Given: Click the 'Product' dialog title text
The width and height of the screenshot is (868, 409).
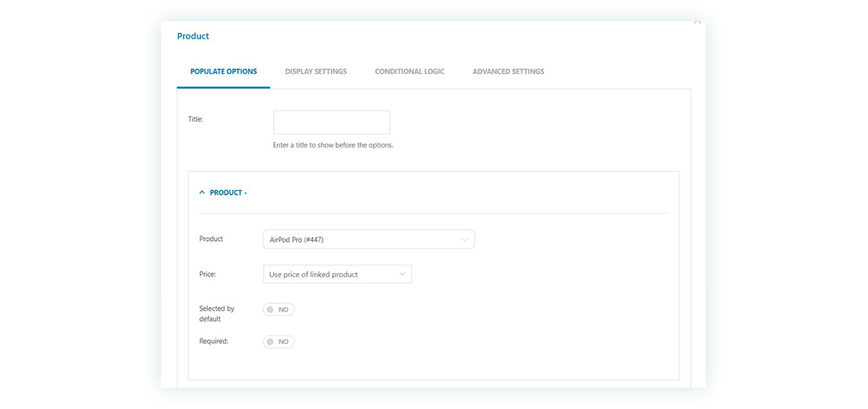Looking at the screenshot, I should click(193, 36).
